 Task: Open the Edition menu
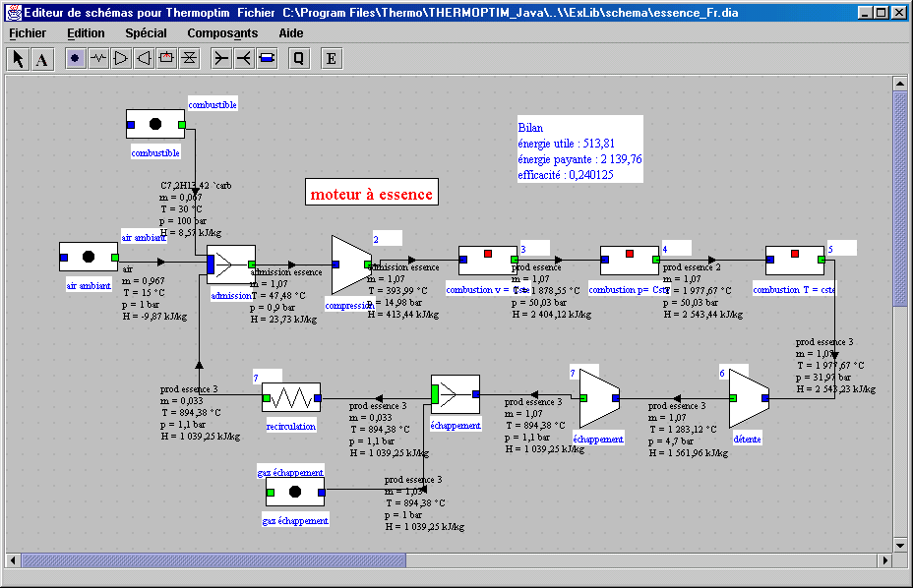point(87,33)
